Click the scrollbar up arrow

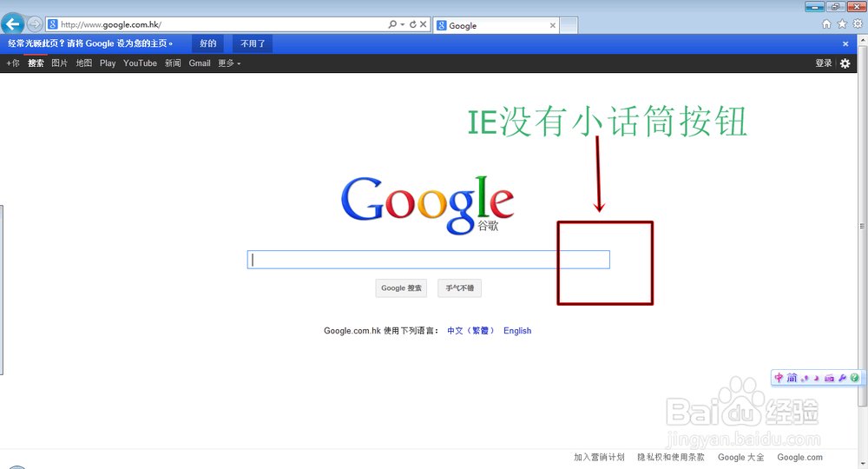863,41
